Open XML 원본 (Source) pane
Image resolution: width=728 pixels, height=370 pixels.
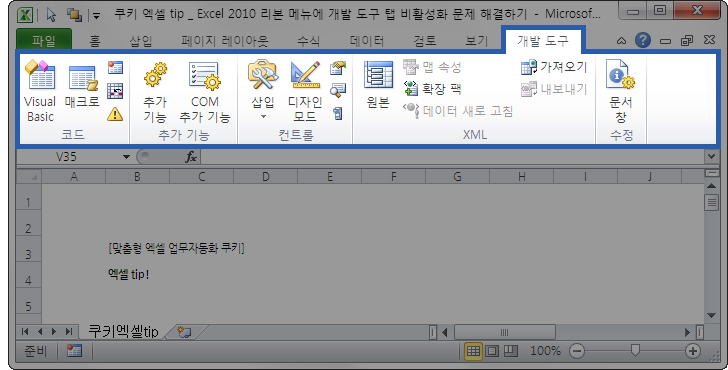378,85
